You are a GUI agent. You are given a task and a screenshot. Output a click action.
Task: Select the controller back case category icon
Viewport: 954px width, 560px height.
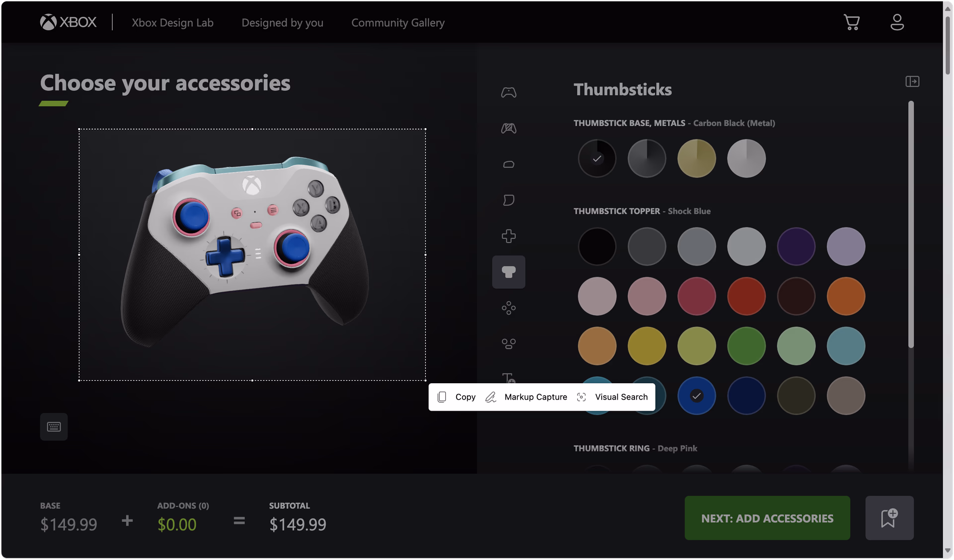click(x=508, y=129)
